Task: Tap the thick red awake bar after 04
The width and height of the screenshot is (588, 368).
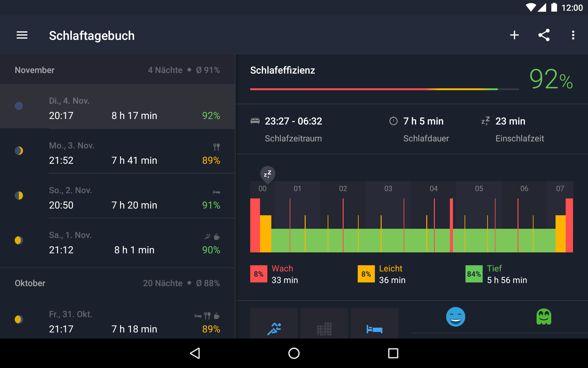Action: (451, 225)
